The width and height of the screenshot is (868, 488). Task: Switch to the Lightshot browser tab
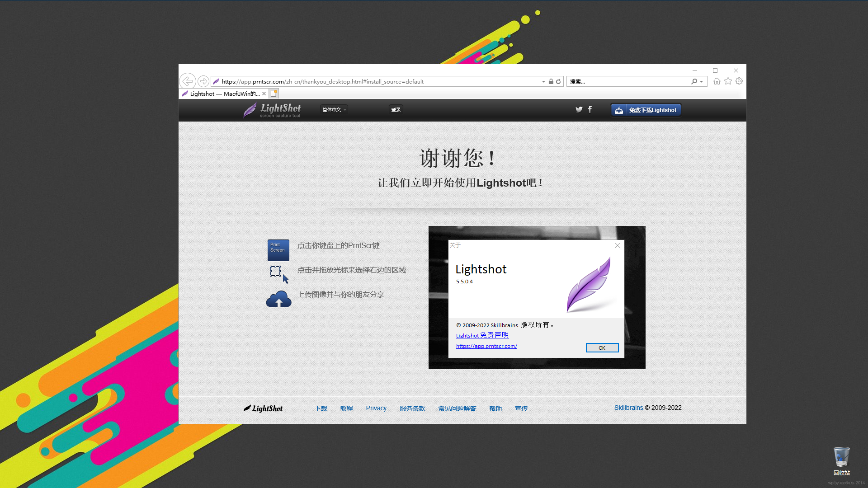pos(222,94)
